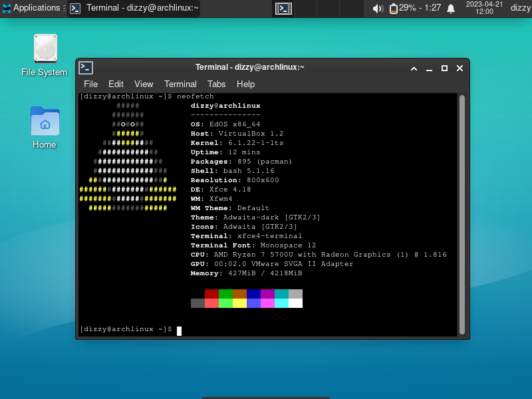The height and width of the screenshot is (399, 532).
Task: Click the 'DE: Xfce 4.18' line
Action: (x=221, y=190)
